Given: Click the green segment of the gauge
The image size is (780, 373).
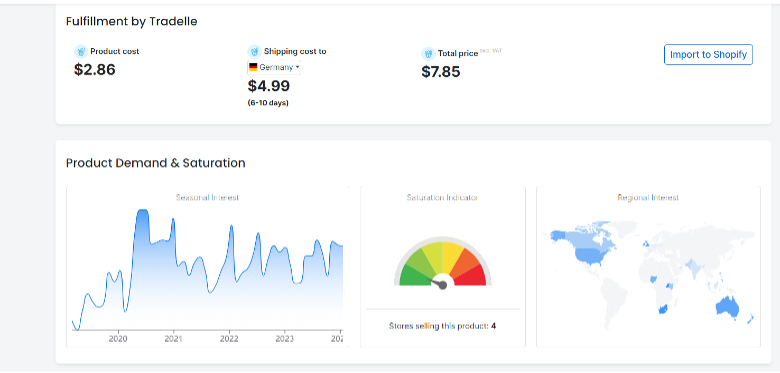Looking at the screenshot, I should [x=413, y=274].
